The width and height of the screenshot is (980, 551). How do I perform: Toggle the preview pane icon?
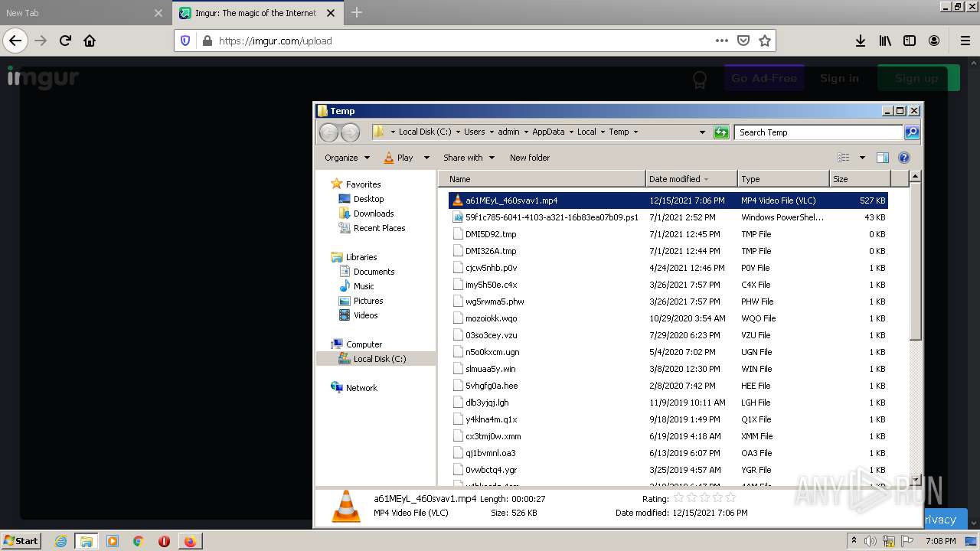882,158
